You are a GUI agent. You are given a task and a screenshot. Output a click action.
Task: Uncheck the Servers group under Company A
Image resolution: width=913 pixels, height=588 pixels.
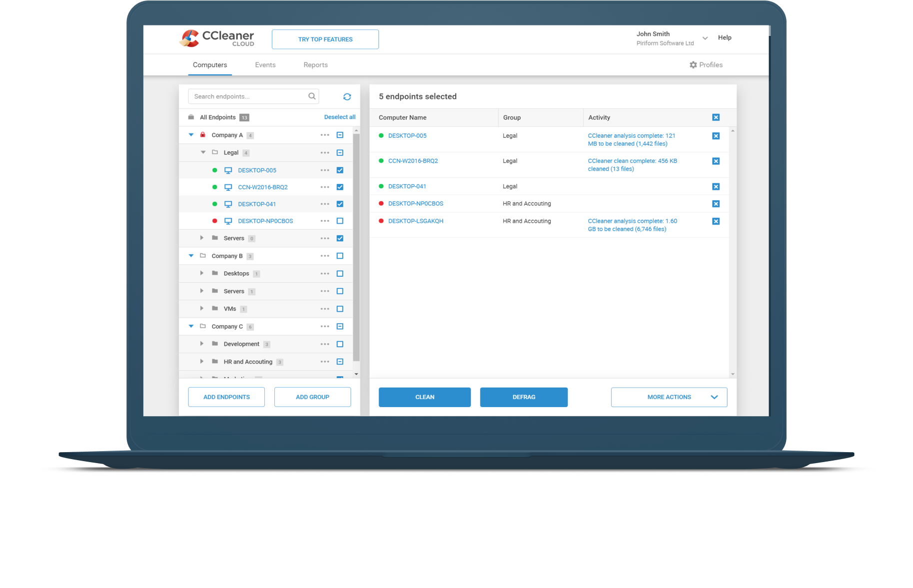tap(340, 238)
